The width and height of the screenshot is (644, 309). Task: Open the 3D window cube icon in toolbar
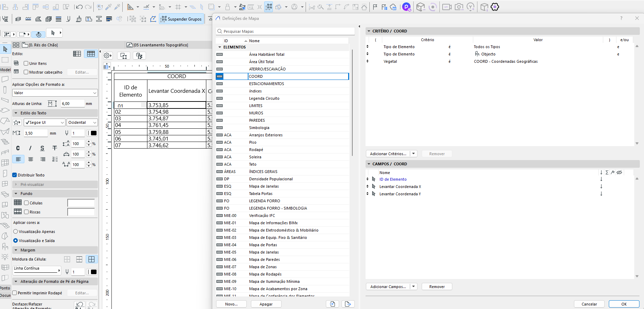point(421,7)
